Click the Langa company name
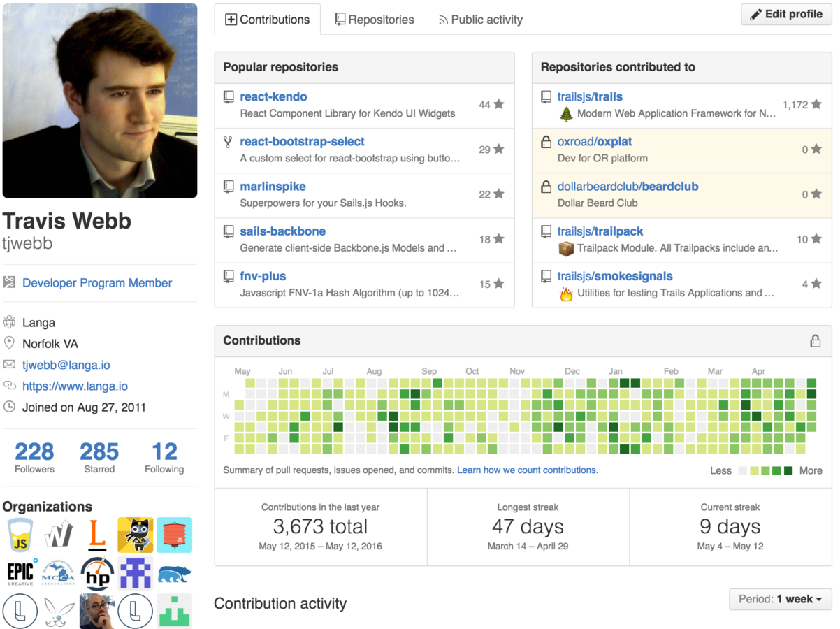Image resolution: width=840 pixels, height=629 pixels. tap(38, 323)
